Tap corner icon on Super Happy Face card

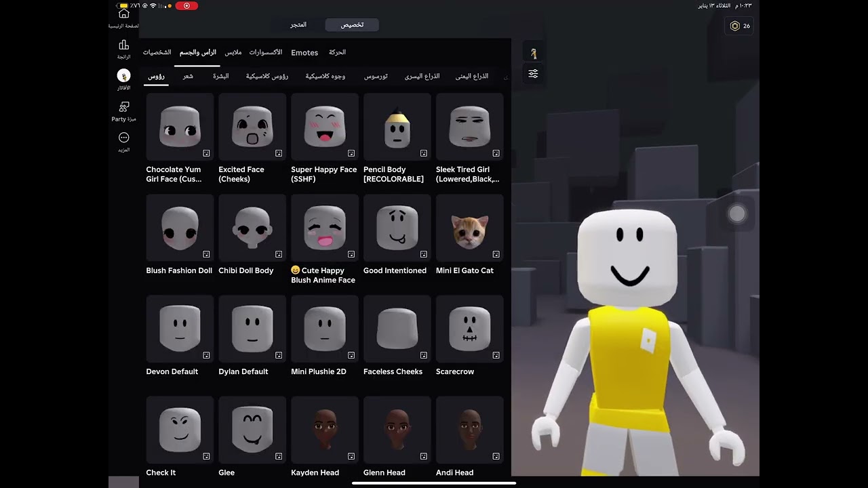tap(351, 153)
